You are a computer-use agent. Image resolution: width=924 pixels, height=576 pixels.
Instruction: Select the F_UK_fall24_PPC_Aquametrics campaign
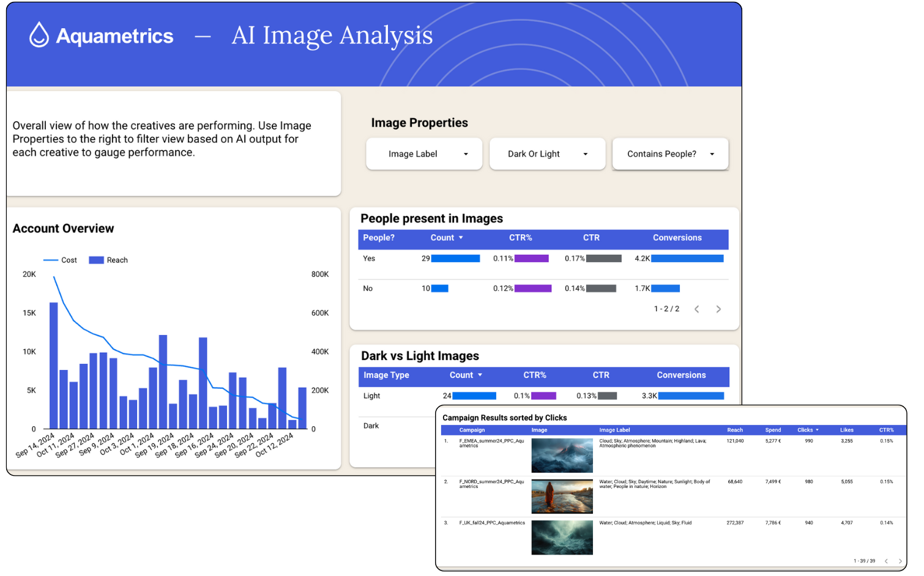pos(492,523)
